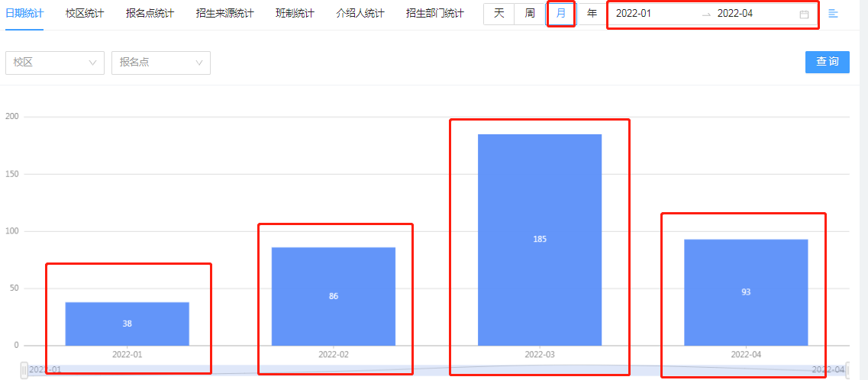Open the 校区统计 tab
Screen dimensions: 868x380
[x=84, y=13]
